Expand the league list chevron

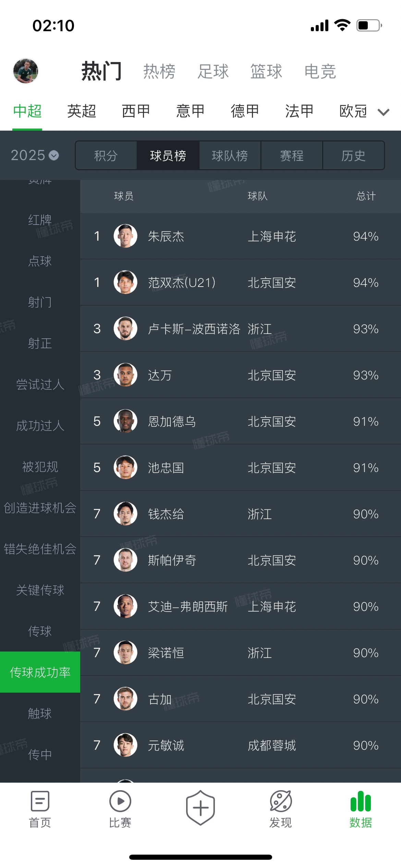coord(384,112)
